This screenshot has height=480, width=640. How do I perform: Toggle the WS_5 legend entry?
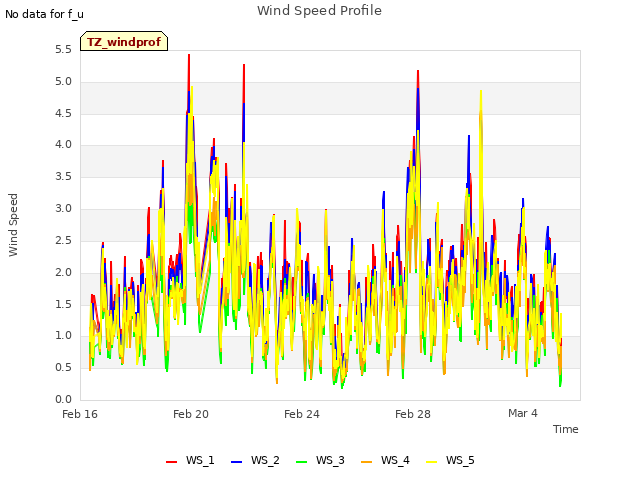[450, 460]
